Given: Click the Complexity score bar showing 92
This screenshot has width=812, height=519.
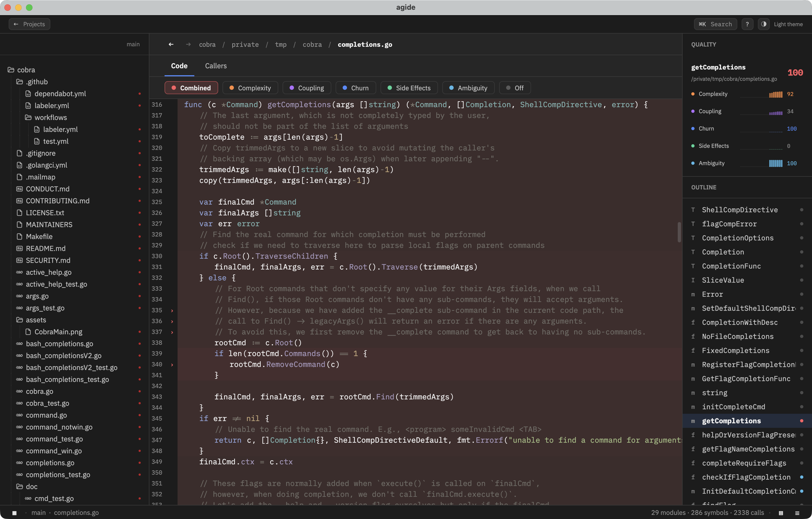Looking at the screenshot, I should pyautogui.click(x=775, y=94).
